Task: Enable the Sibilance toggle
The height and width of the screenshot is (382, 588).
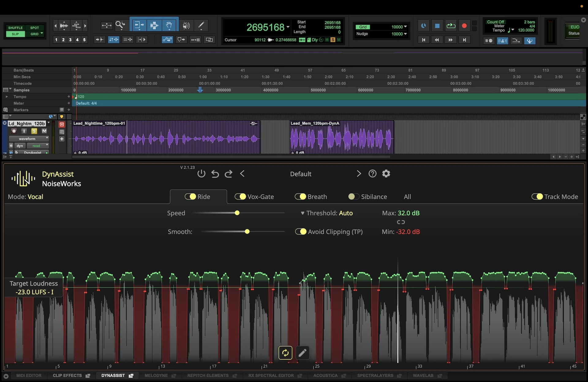Action: pyautogui.click(x=354, y=197)
